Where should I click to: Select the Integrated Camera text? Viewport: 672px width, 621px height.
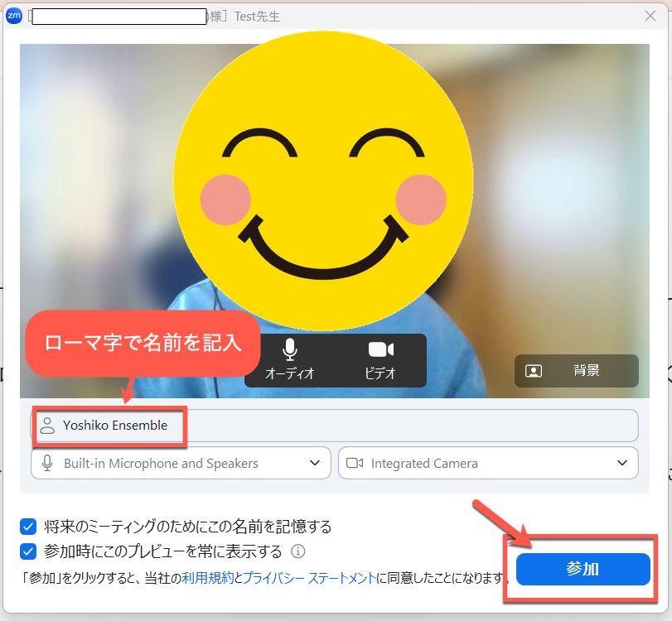pos(424,464)
